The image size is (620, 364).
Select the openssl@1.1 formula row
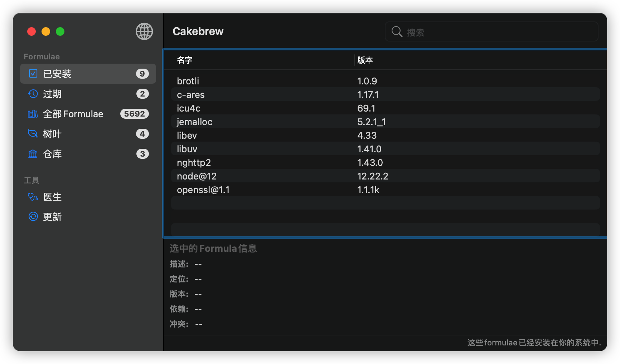tap(386, 190)
